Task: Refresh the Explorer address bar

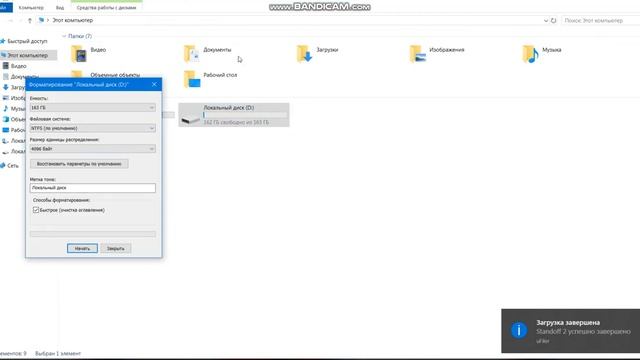Action: [553, 20]
